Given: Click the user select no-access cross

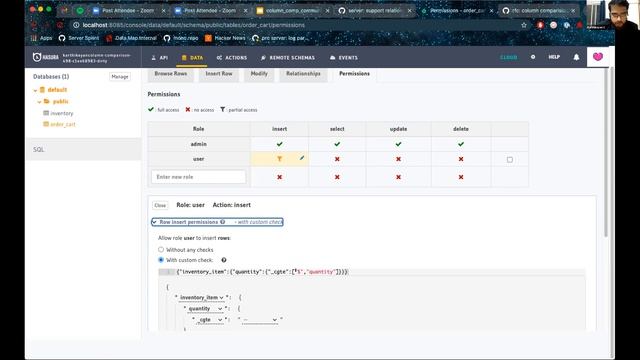Looking at the screenshot, I should 337,159.
